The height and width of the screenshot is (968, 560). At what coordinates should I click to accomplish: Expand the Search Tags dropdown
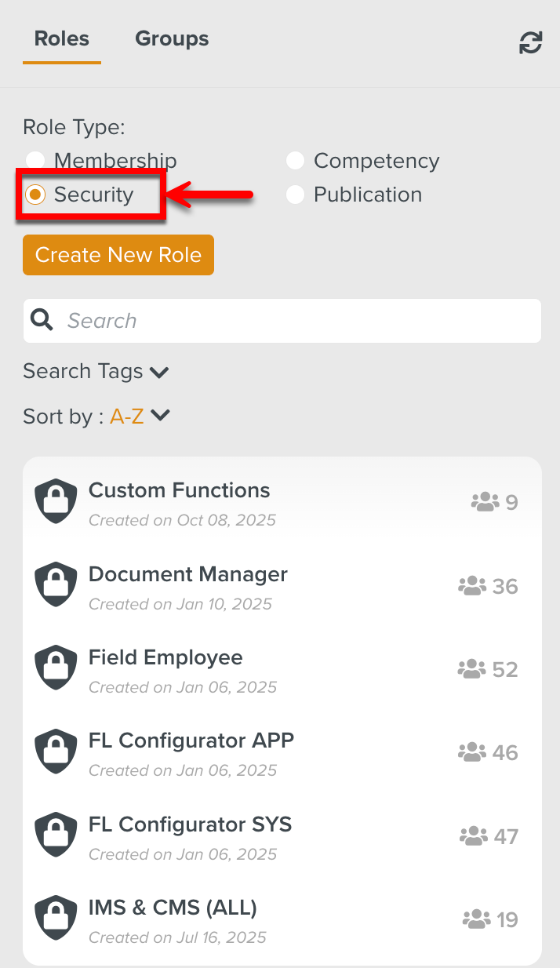pos(96,371)
